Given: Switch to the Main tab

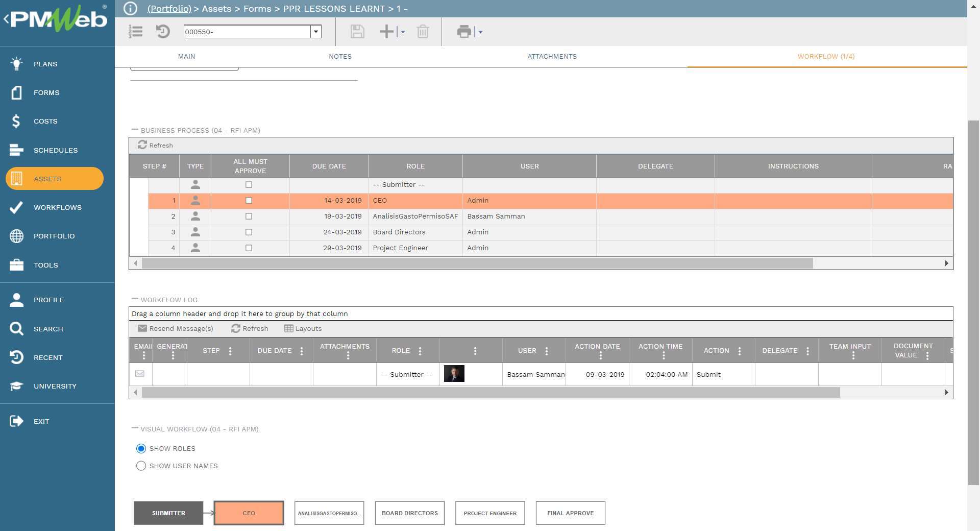Looking at the screenshot, I should [187, 57].
